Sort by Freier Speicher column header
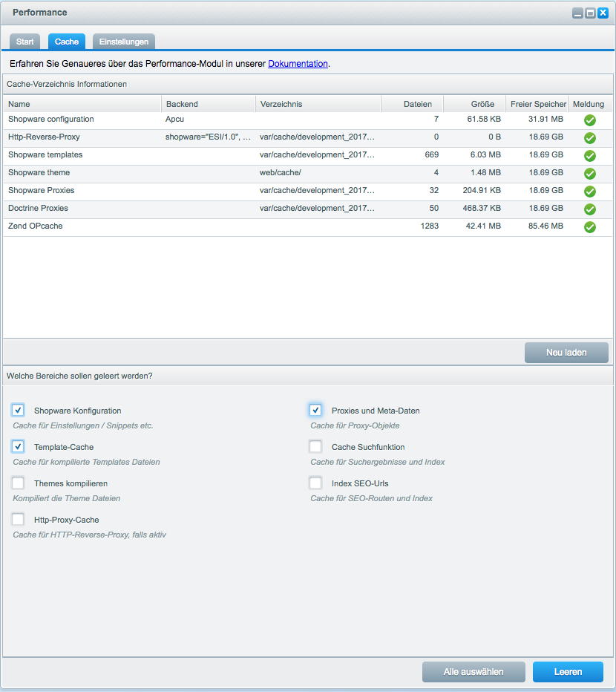 point(538,104)
